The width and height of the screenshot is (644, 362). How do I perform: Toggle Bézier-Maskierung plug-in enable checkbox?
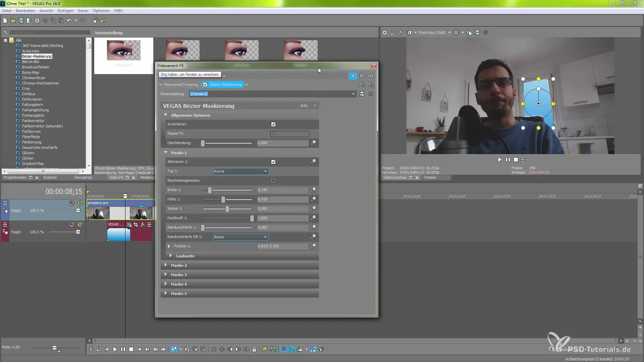coord(205,84)
